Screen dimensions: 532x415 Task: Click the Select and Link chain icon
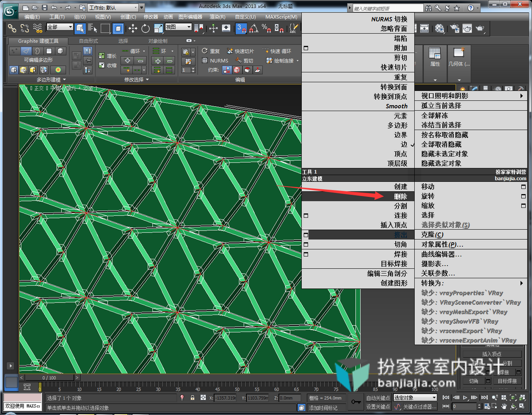coord(12,28)
